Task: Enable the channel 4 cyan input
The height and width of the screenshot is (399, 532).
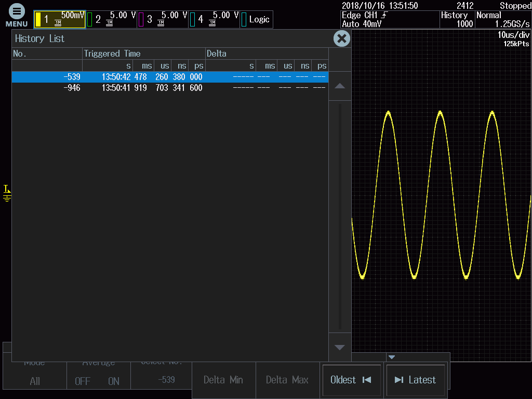Action: tap(214, 19)
